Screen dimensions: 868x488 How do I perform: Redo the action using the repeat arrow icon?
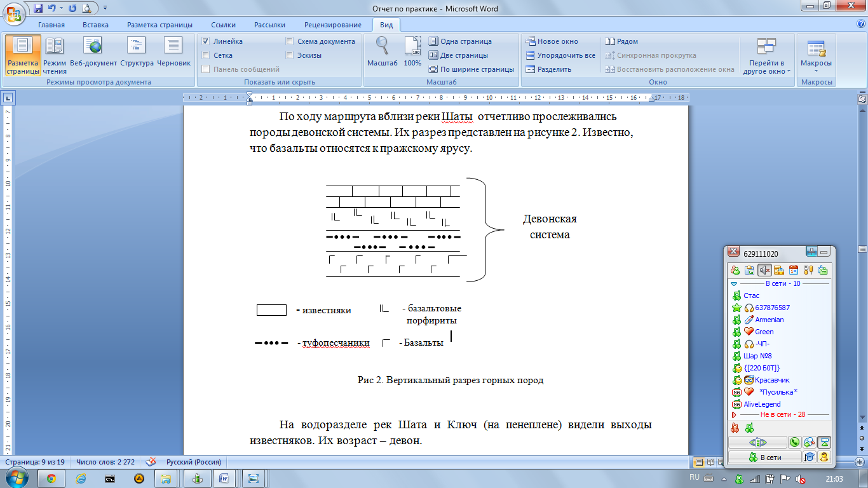[72, 8]
